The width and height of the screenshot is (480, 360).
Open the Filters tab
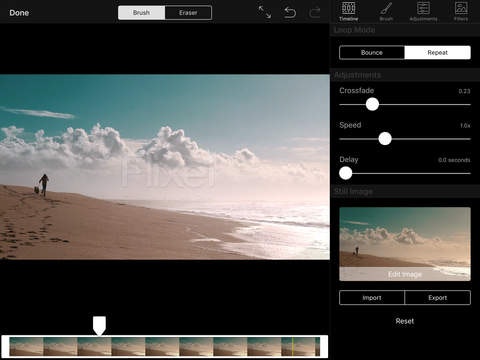[461, 12]
